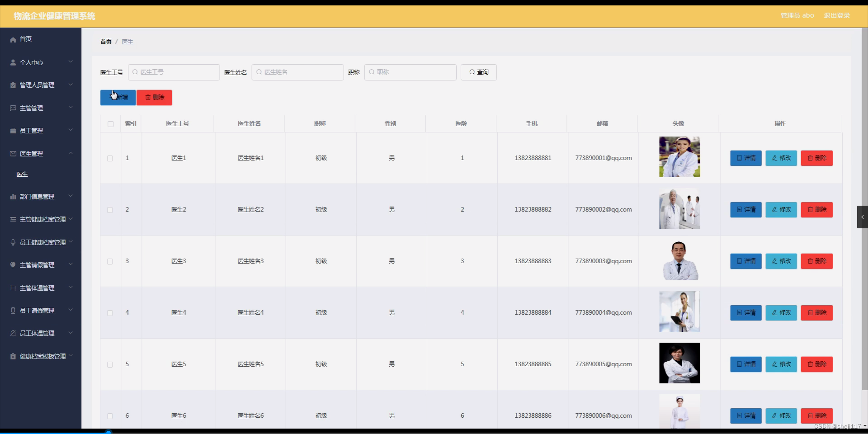Select the home icon beside 首页
This screenshot has height=434, width=868.
point(13,39)
